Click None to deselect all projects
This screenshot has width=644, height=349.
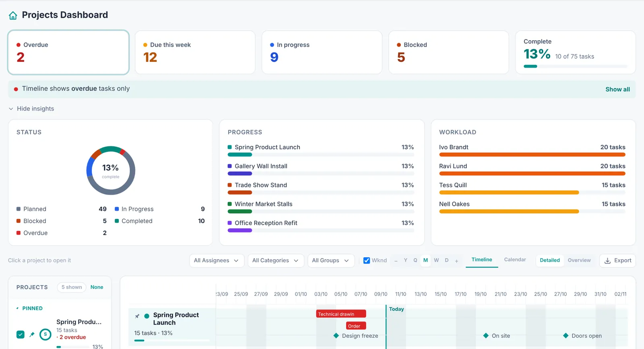97,287
